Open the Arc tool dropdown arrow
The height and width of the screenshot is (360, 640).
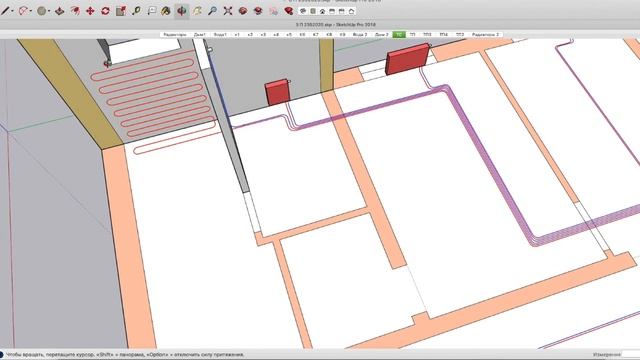pos(31,11)
